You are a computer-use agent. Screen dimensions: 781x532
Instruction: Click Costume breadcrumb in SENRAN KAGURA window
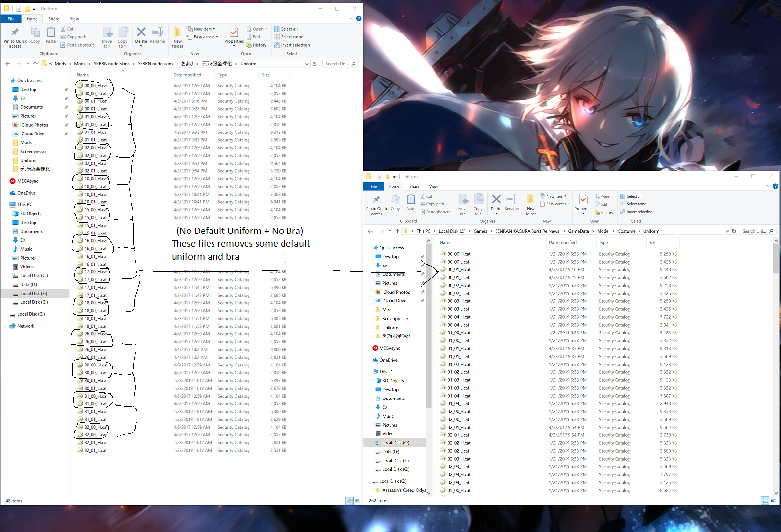click(626, 231)
